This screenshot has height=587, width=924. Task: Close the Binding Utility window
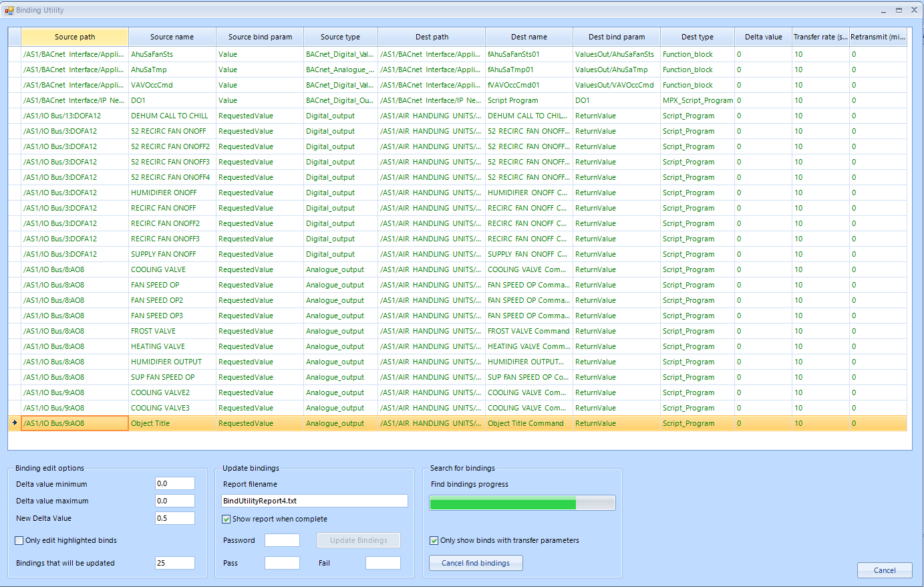914,11
